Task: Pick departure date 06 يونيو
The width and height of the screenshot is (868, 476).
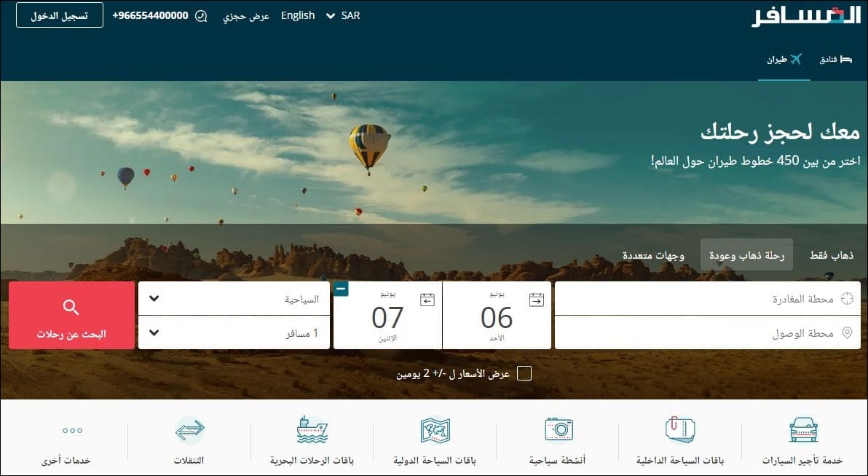Action: pos(497,316)
